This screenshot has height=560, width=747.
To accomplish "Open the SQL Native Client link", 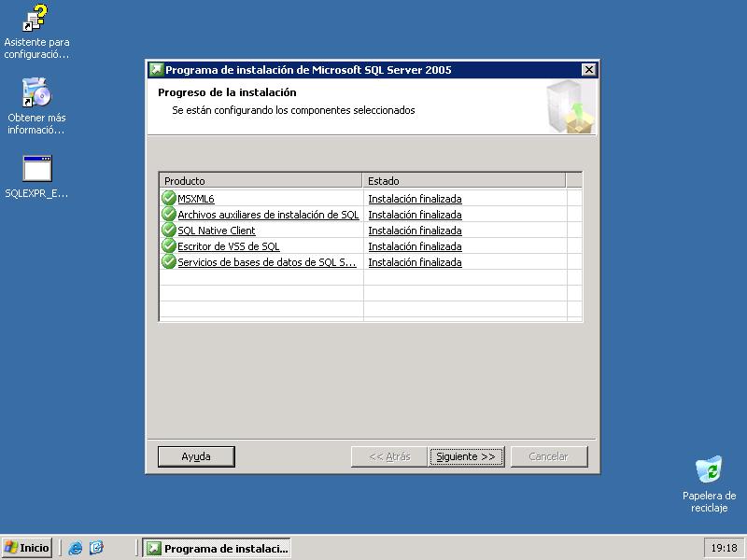I will (x=217, y=231).
